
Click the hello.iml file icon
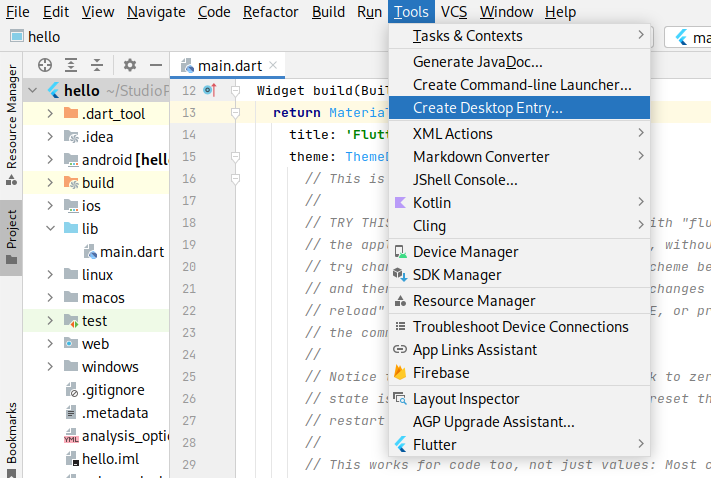pyautogui.click(x=73, y=458)
